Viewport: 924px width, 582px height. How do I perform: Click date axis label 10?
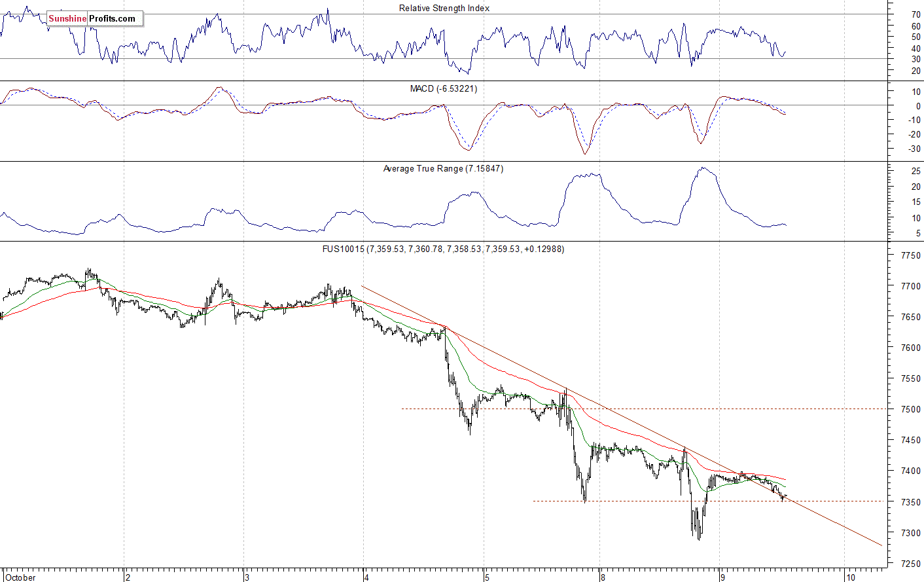pyautogui.click(x=850, y=577)
